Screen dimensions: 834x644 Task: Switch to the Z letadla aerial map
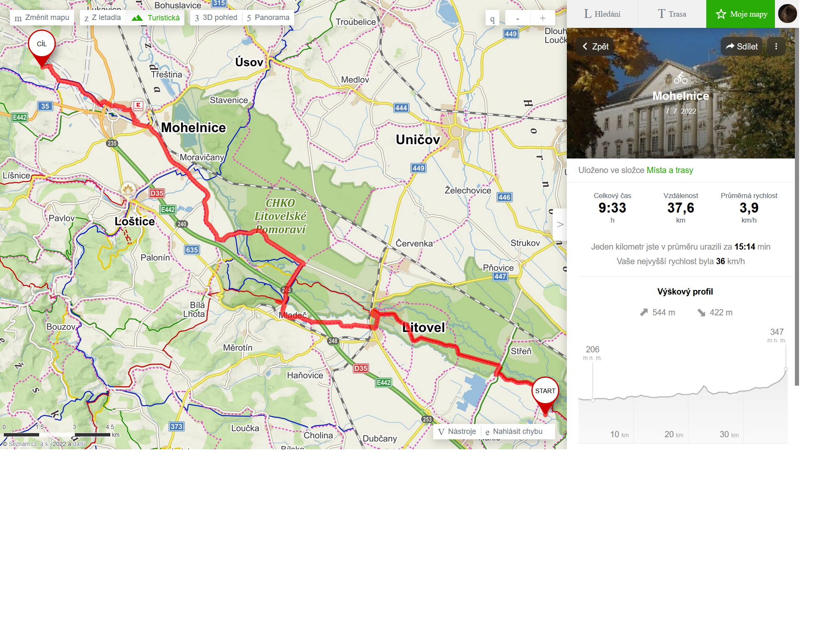(103, 17)
